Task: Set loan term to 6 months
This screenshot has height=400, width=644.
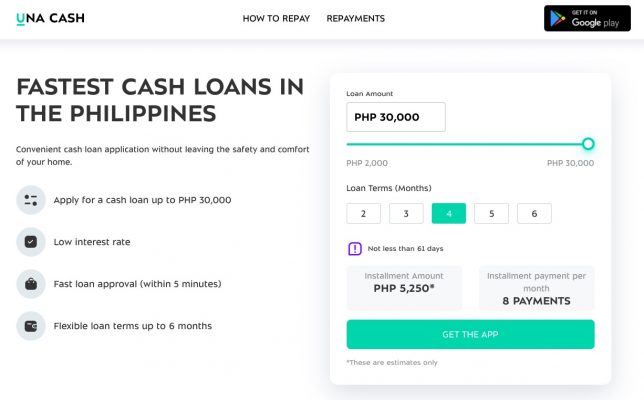Action: coord(534,213)
